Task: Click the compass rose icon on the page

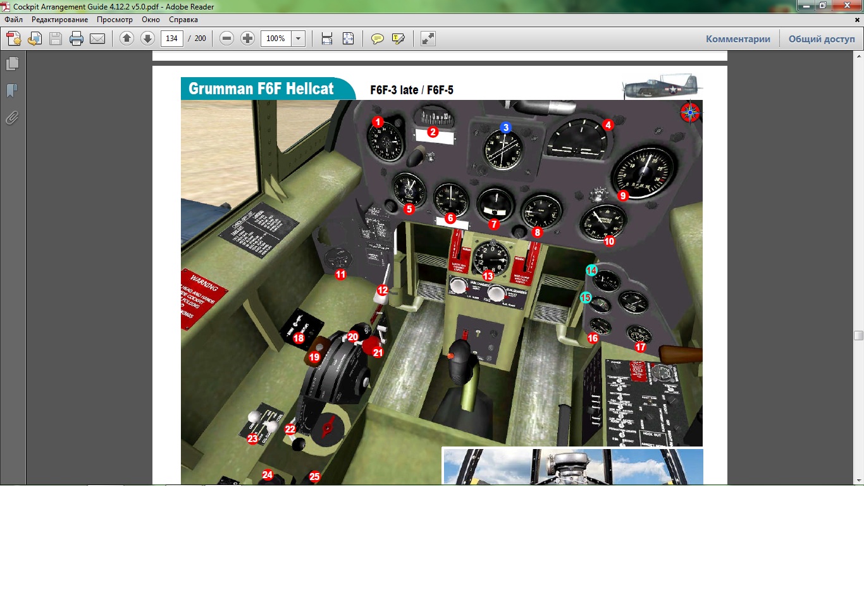Action: pyautogui.click(x=690, y=113)
